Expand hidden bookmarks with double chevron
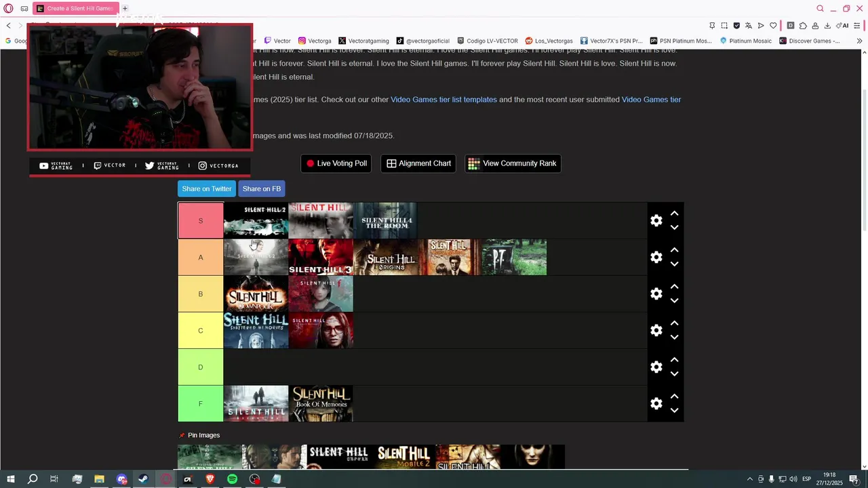 click(859, 41)
